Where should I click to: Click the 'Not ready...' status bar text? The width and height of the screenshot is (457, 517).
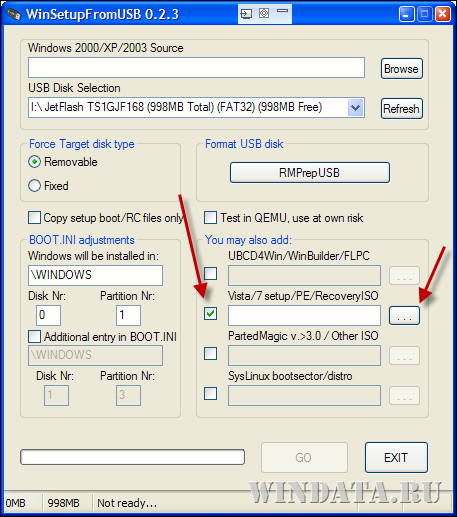click(x=127, y=503)
